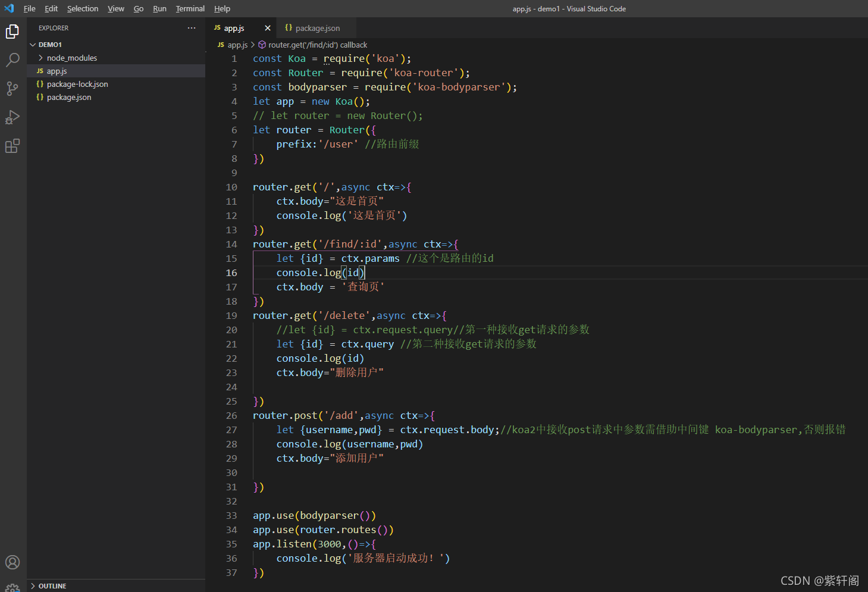Open the Selection menu
Screen dimensions: 868x592
point(83,8)
